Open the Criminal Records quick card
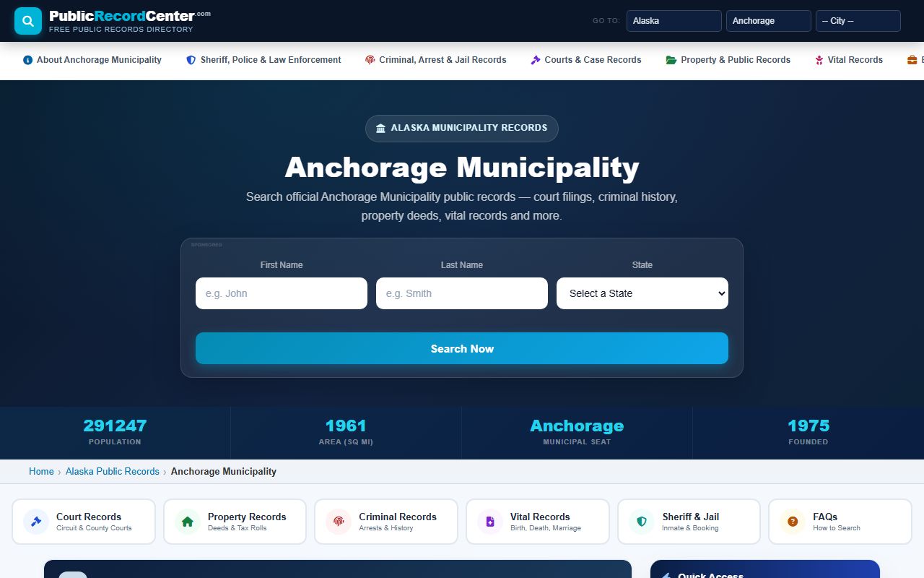924x578 pixels. 386,522
